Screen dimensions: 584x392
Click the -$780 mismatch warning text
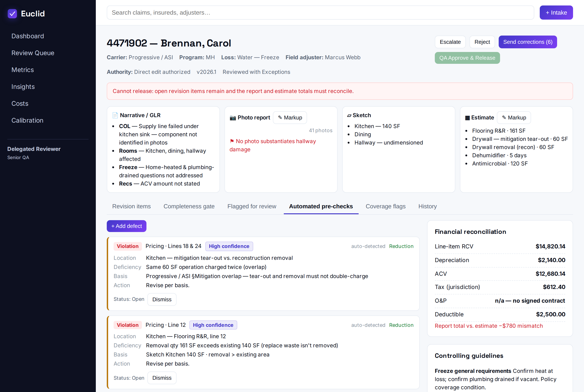pyautogui.click(x=488, y=326)
